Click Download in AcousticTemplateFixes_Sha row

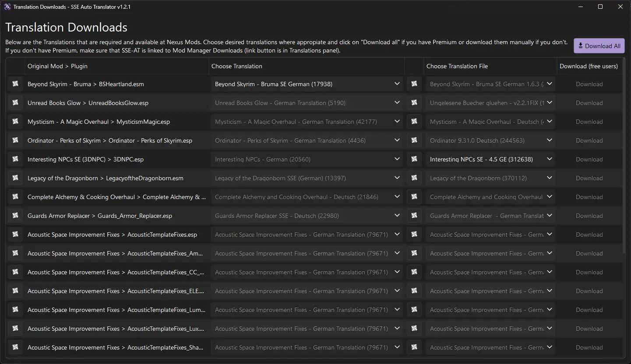point(589,347)
